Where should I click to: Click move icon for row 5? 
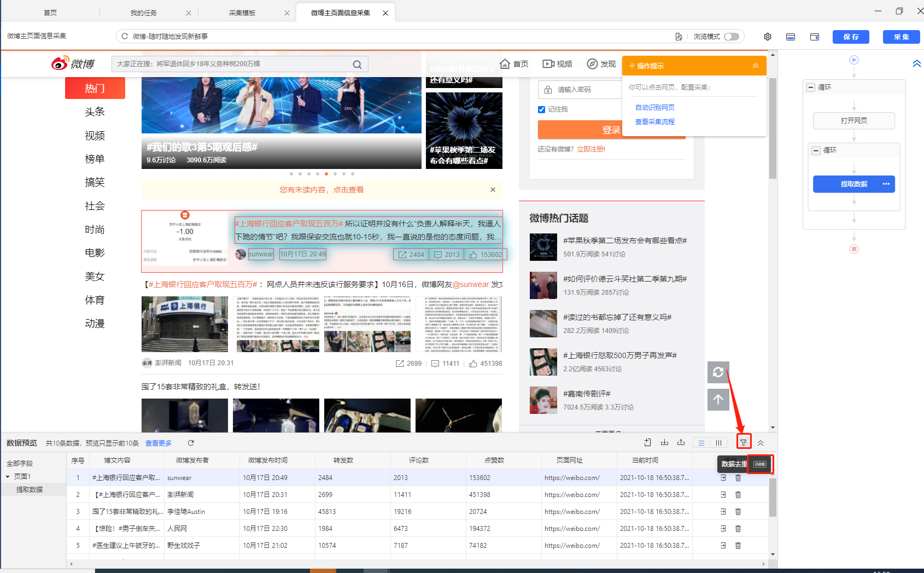pos(723,546)
